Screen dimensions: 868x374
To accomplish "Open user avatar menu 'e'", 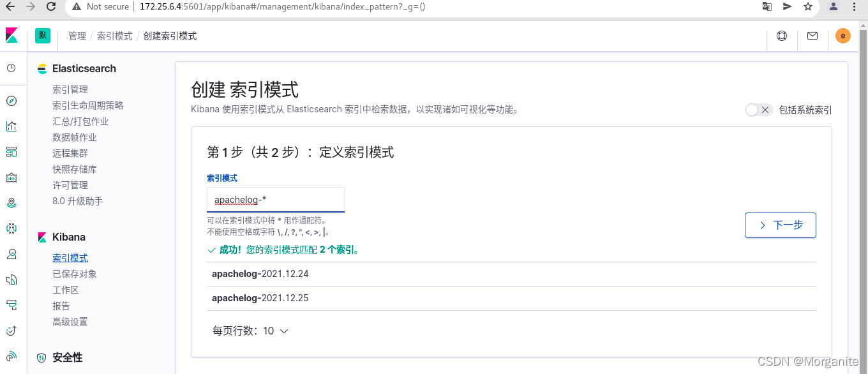I will click(x=843, y=36).
